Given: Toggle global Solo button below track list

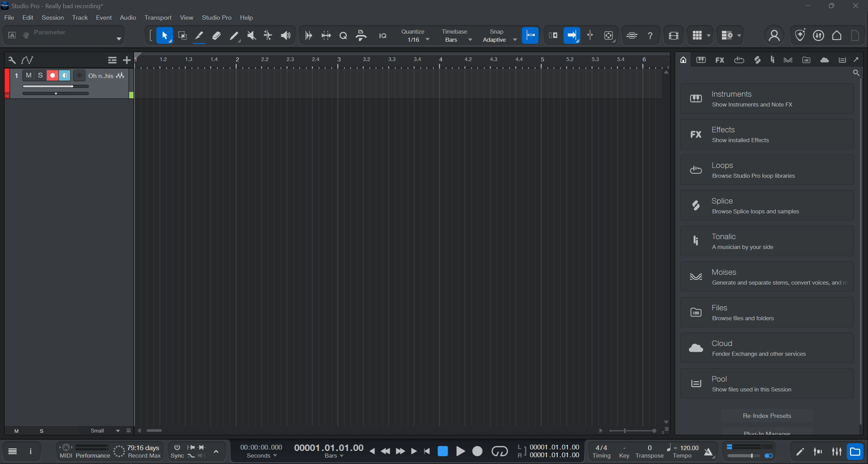Looking at the screenshot, I should point(41,431).
